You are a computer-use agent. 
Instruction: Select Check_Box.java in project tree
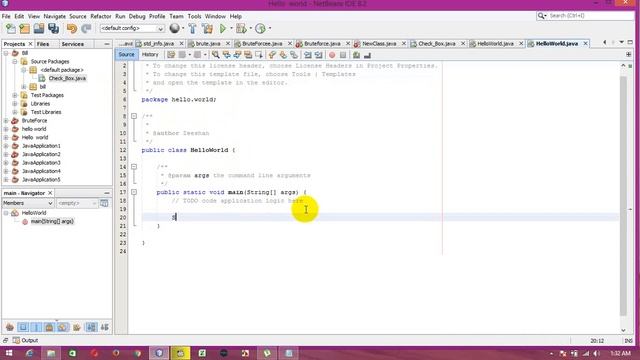[x=67, y=78]
